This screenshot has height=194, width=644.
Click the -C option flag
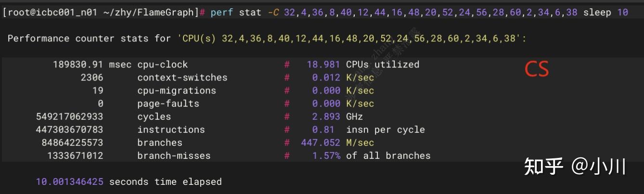coord(272,12)
